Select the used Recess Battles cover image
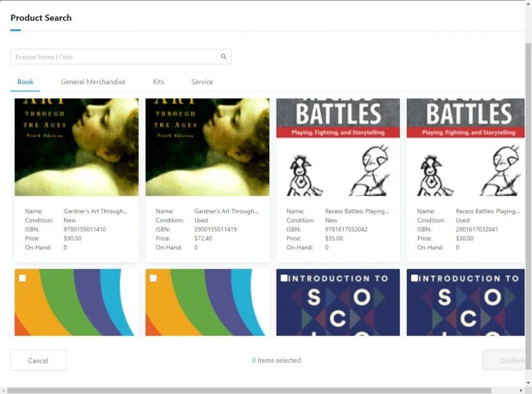Viewport: 532px width, 394px height. (x=465, y=147)
